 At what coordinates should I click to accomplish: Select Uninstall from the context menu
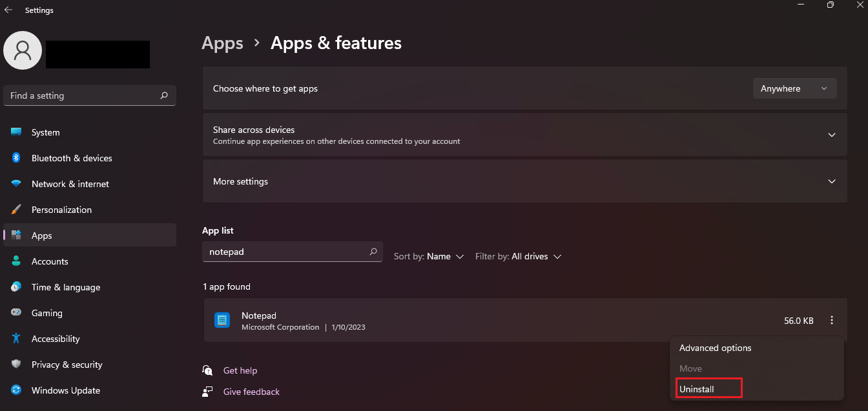click(697, 389)
